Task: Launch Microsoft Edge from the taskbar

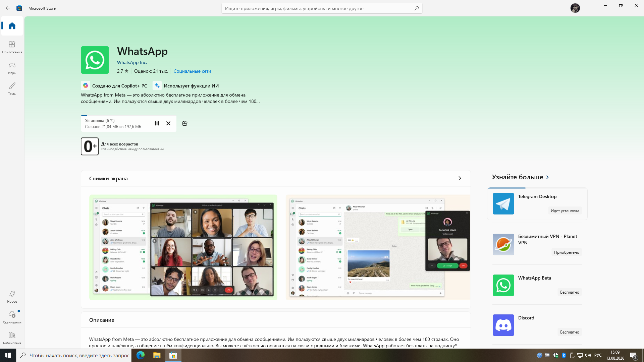Action: 141,355
